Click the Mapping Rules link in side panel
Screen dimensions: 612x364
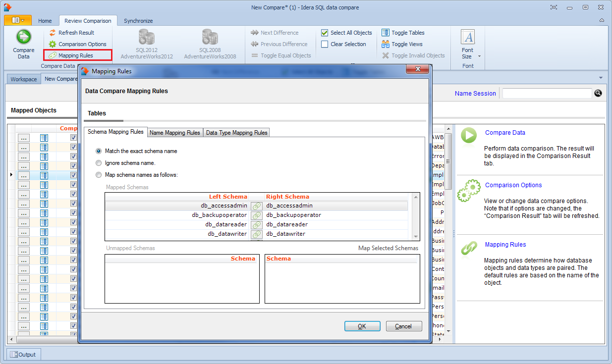[505, 245]
